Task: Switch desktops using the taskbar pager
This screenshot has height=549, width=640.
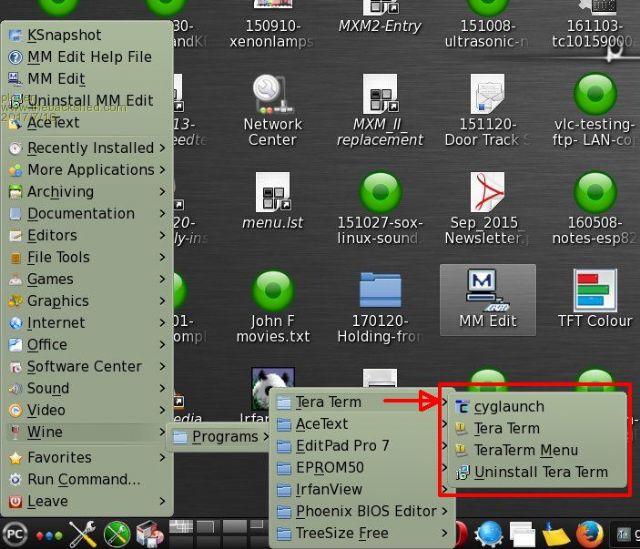Action: coord(210,527)
